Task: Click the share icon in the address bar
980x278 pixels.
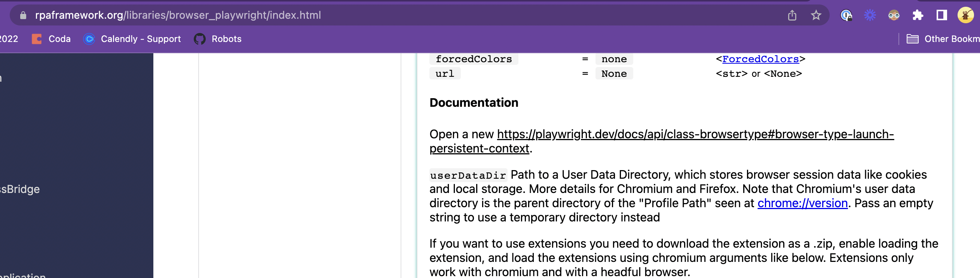Action: (793, 15)
